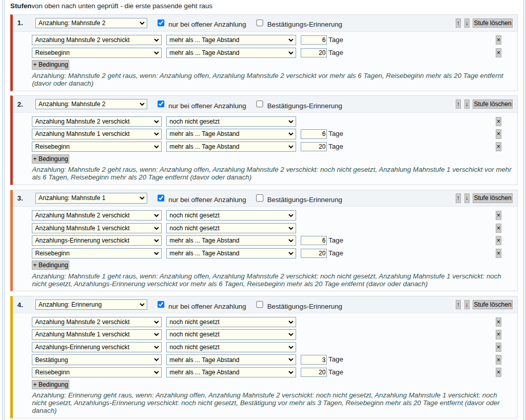Focus the Reisebeginn 20 Tage field in stage 3
The width and height of the screenshot is (526, 420).
314,253
